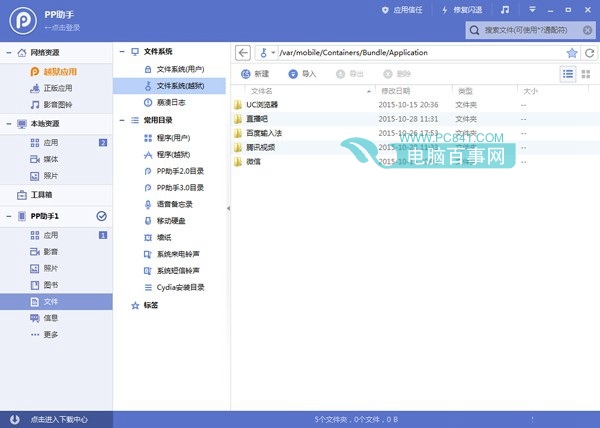
Task: Switch to list details view
Action: [568, 74]
